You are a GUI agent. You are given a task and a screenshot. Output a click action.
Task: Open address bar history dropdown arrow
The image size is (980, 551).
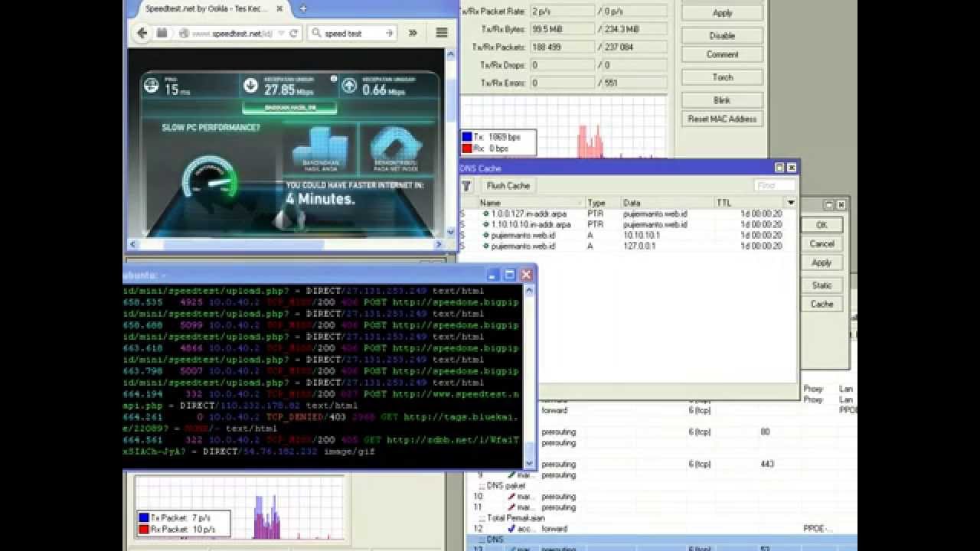click(281, 34)
